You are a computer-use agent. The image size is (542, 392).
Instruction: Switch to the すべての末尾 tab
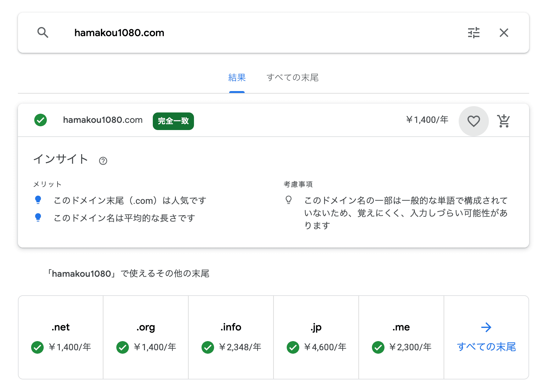point(292,78)
